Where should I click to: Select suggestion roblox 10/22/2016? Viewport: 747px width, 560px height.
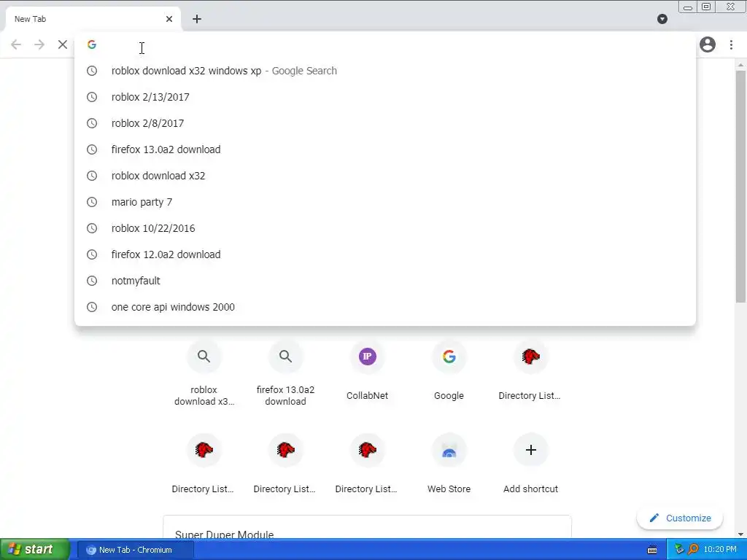(385, 228)
